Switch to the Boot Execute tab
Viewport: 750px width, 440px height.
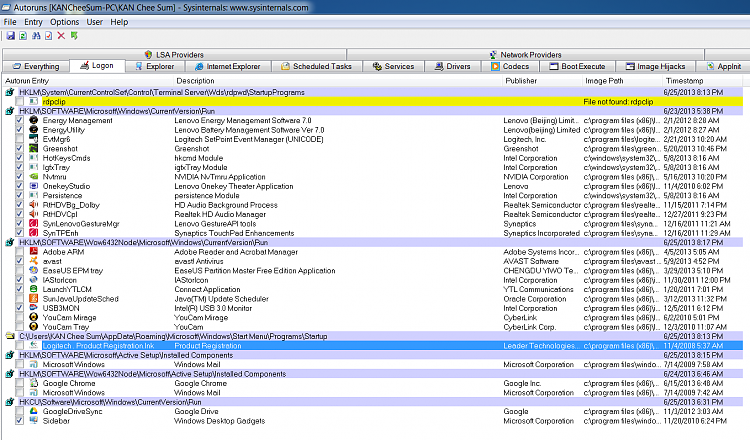tap(578, 66)
